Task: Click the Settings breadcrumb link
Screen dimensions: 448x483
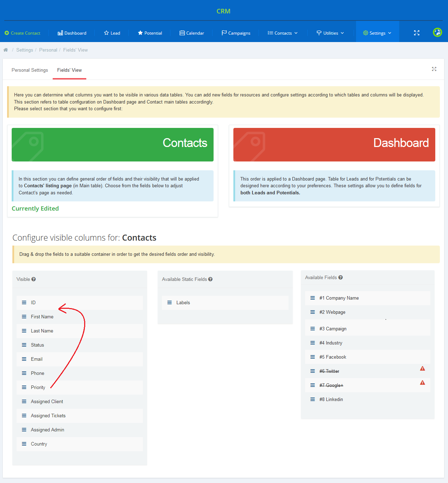Action: click(25, 50)
